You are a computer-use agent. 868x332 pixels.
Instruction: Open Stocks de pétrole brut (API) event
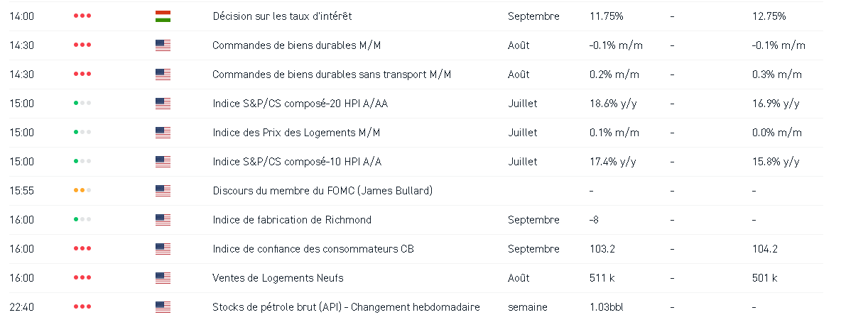click(346, 307)
